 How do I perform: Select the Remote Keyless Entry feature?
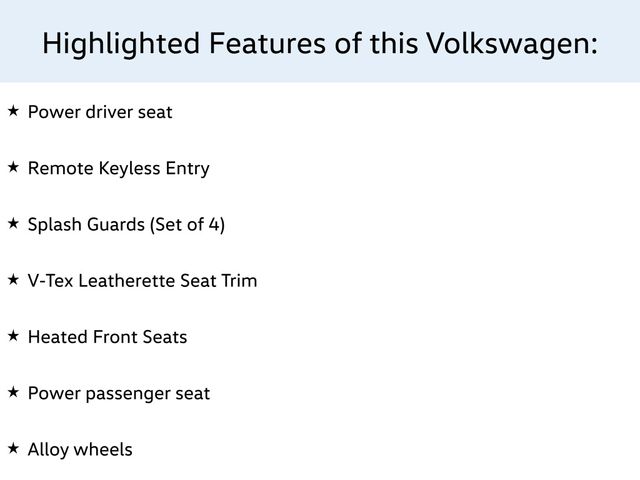[x=118, y=168]
